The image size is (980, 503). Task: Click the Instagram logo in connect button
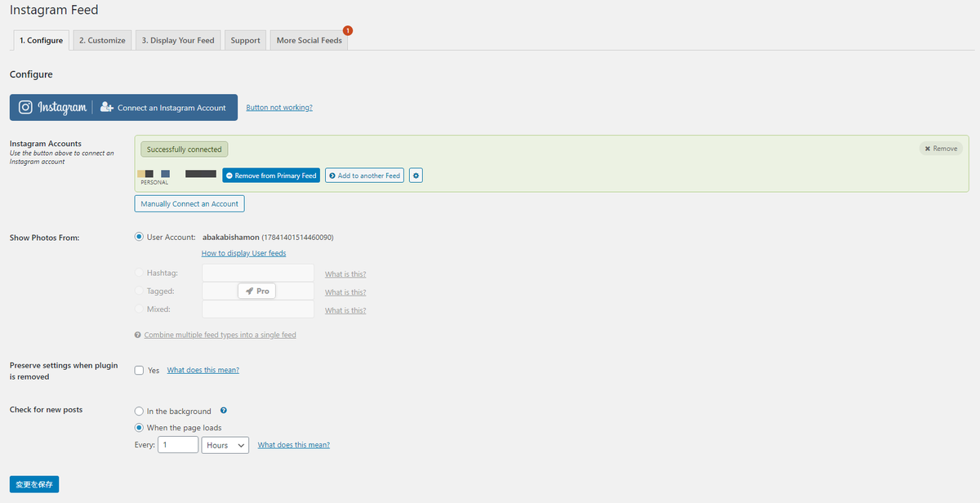click(x=26, y=108)
